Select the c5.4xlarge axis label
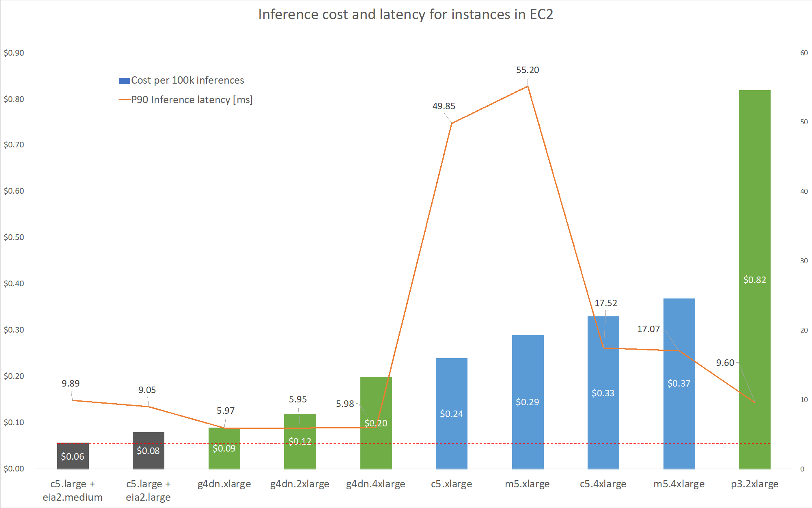The image size is (812, 508). pyautogui.click(x=603, y=484)
